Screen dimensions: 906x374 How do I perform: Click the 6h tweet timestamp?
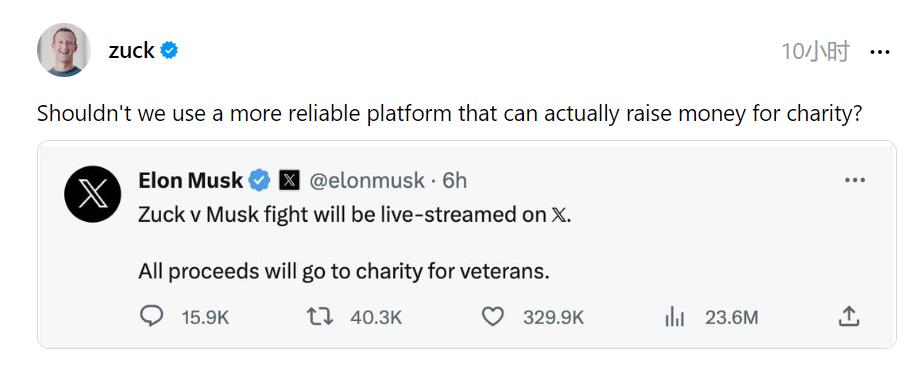click(454, 181)
